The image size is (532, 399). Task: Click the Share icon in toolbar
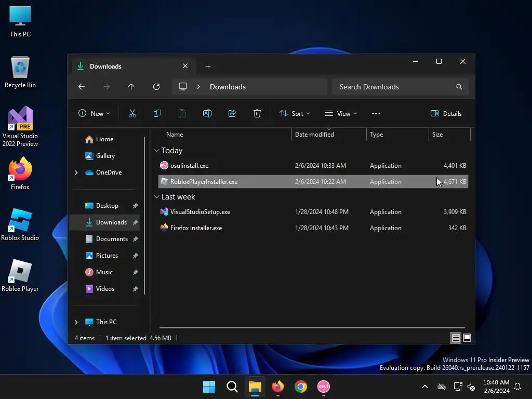232,113
